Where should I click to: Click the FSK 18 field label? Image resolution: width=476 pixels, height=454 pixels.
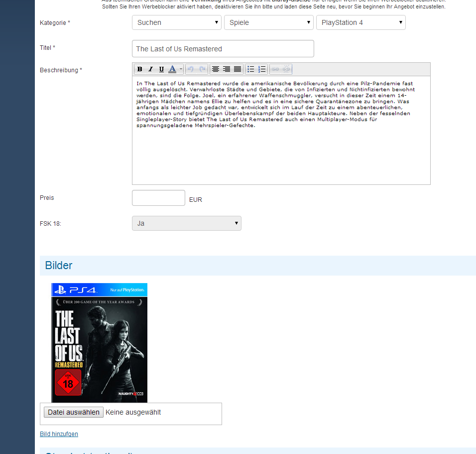pyautogui.click(x=50, y=224)
